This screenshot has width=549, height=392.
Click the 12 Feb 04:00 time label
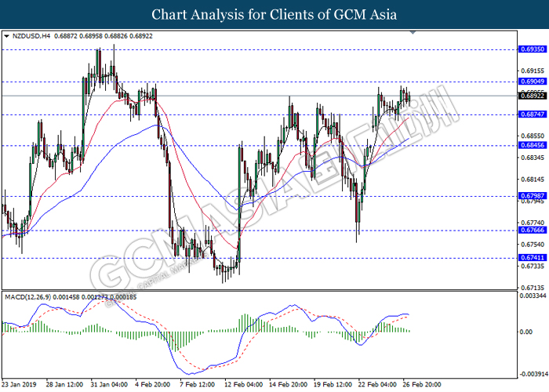point(243,384)
